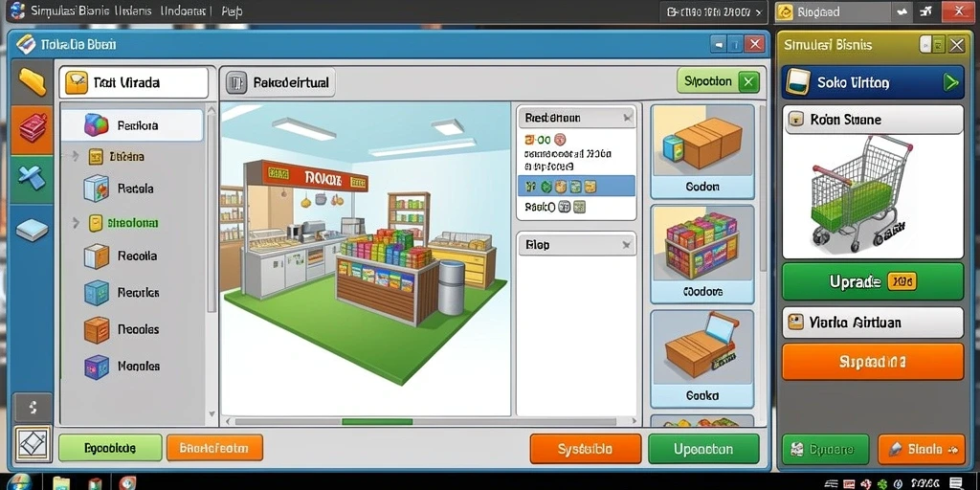The image size is (980, 490).
Task: Select the blue crossed tools sidebar icon
Action: 32,177
